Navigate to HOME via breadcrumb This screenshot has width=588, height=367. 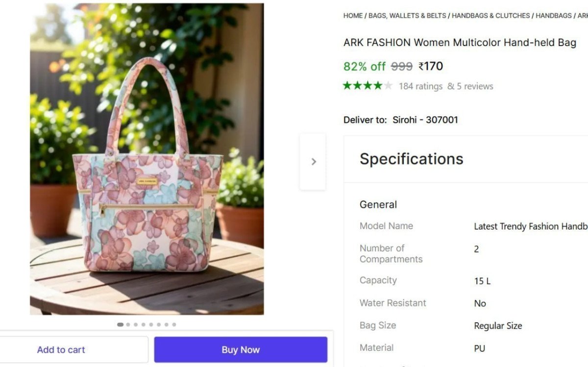tap(352, 15)
